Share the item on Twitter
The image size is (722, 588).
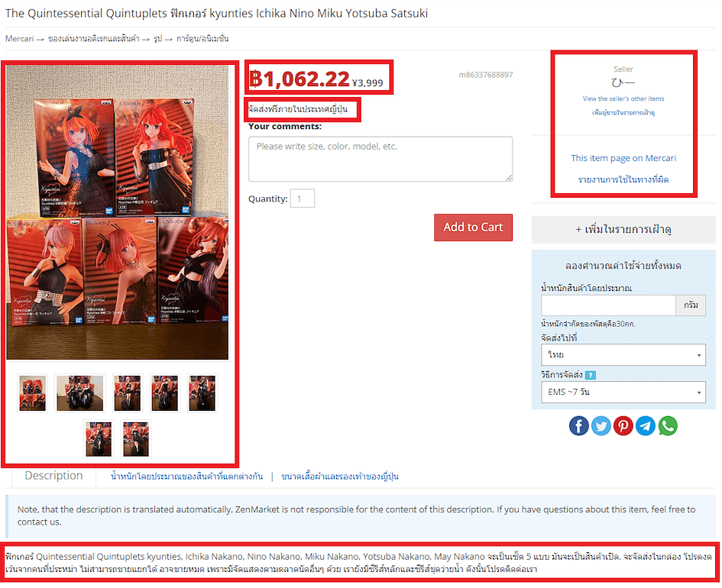coord(601,425)
